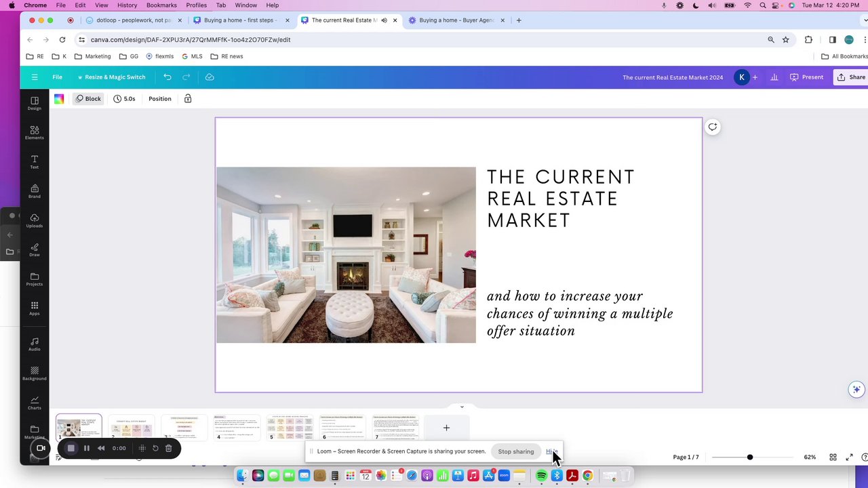
Task: Select page 2 thumbnail
Action: pos(132,428)
